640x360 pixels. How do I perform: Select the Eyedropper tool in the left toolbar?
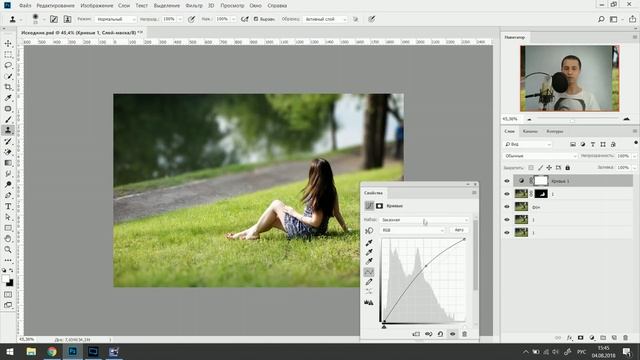(x=8, y=98)
